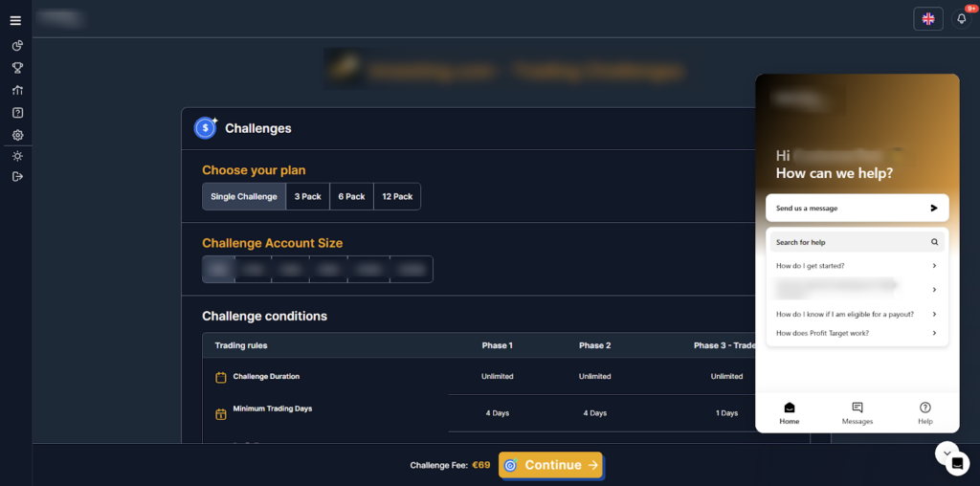Open the notifications bell
This screenshot has width=980, height=486.
962,19
